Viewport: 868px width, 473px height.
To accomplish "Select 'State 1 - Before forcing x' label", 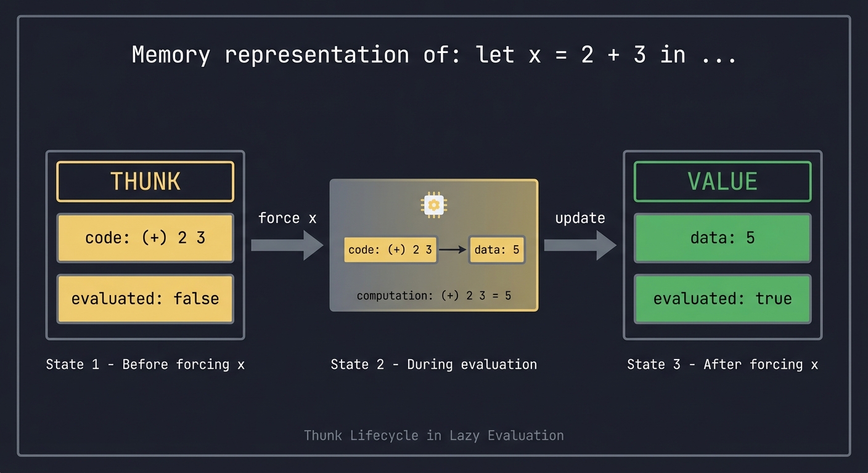I will (x=145, y=364).
